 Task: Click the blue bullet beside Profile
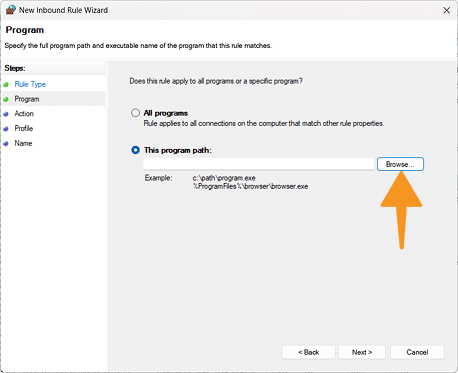click(x=6, y=129)
